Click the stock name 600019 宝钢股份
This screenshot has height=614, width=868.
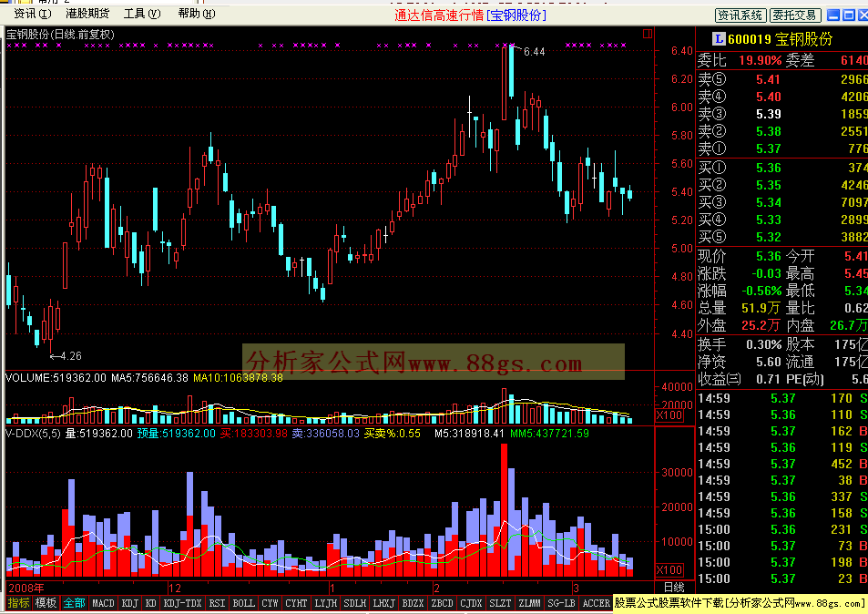tap(780, 39)
